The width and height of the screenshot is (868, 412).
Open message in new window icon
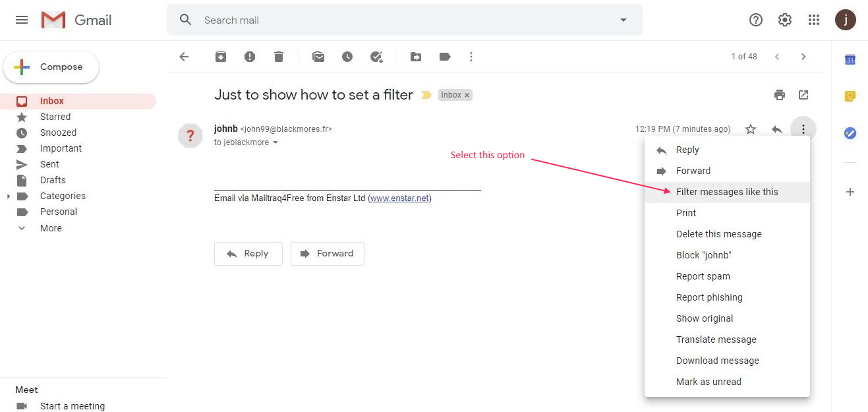[x=803, y=95]
